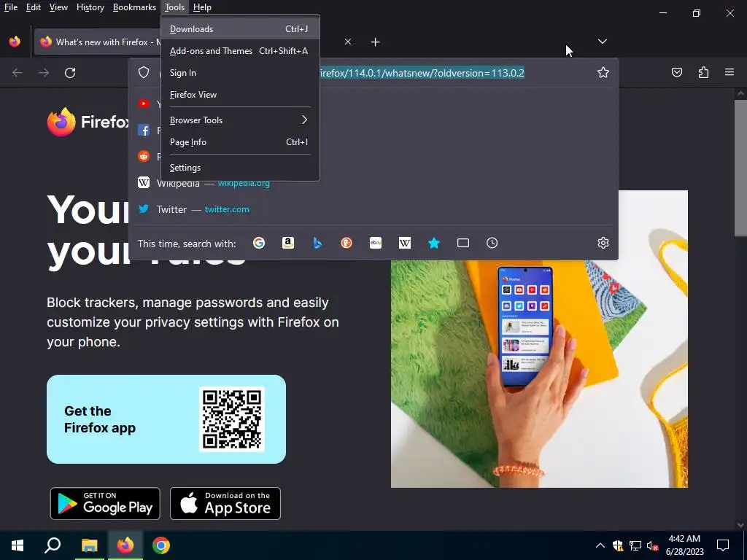This screenshot has width=747, height=560.
Task: Click Get it on Google Play badge
Action: click(x=105, y=503)
